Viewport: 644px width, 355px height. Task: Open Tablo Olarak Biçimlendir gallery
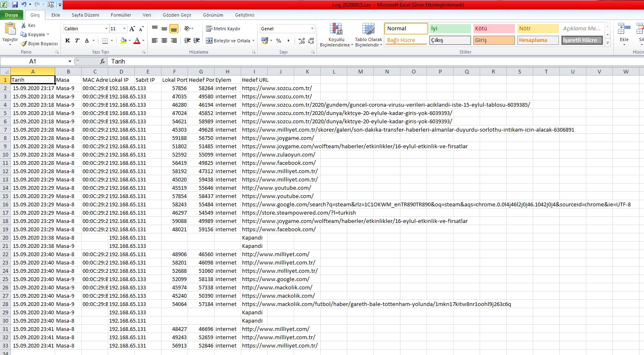coord(368,35)
